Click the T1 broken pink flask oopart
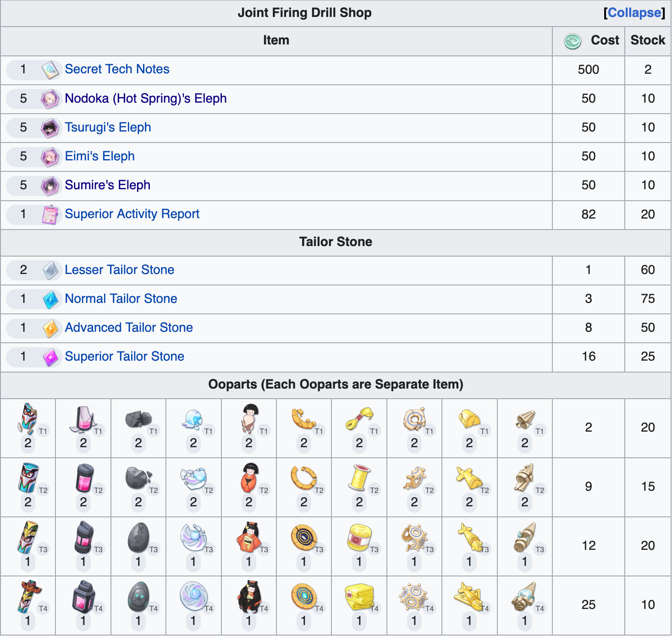The width and height of the screenshot is (672, 636). [83, 419]
